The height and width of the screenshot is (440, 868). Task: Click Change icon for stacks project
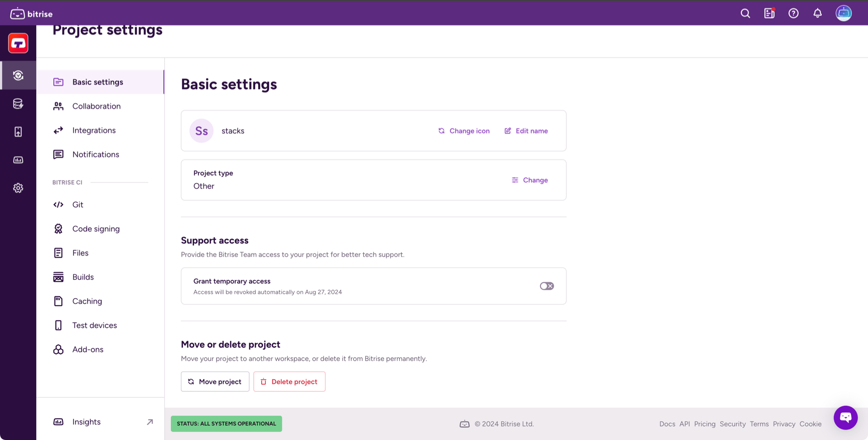click(464, 131)
